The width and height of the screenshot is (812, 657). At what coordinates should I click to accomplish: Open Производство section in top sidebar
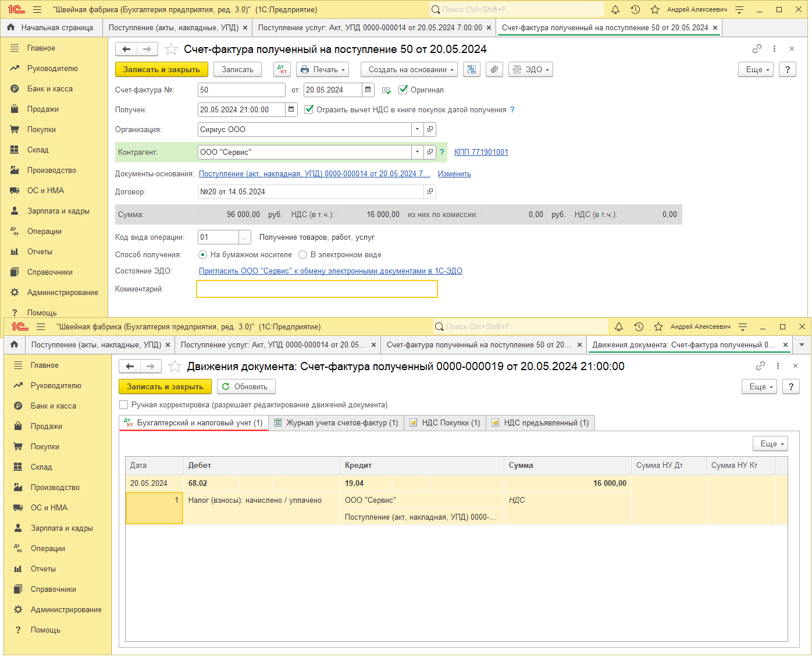(x=52, y=170)
